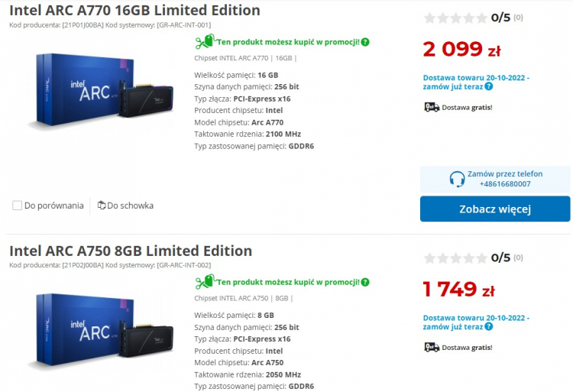Click the blue delivery info icon for A750
The width and height of the screenshot is (573, 392).
pos(489,327)
